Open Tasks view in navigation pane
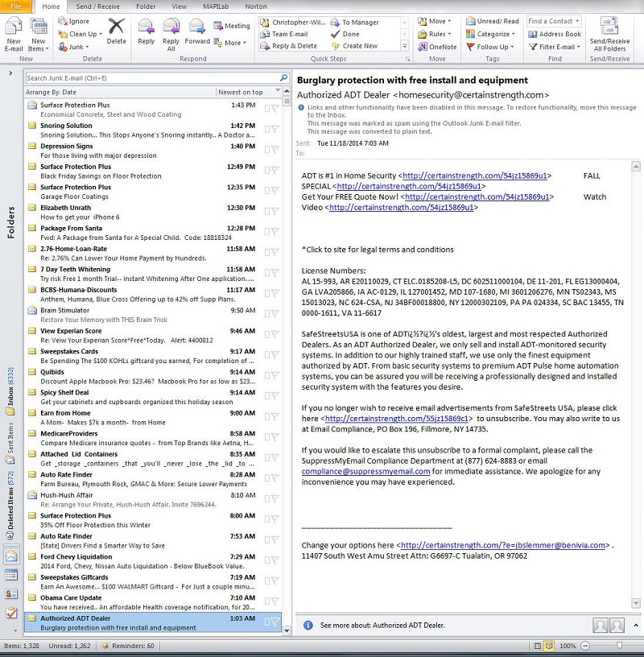This screenshot has height=657, width=644. click(x=11, y=613)
